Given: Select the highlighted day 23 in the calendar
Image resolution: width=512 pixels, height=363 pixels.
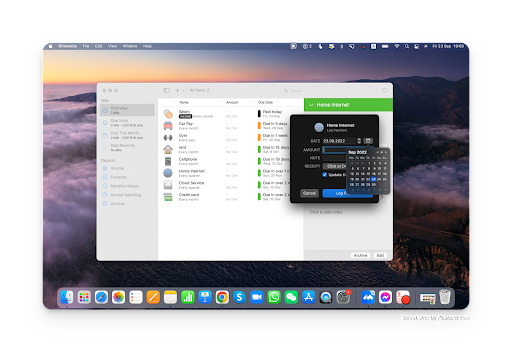Looking at the screenshot, I should tap(373, 179).
